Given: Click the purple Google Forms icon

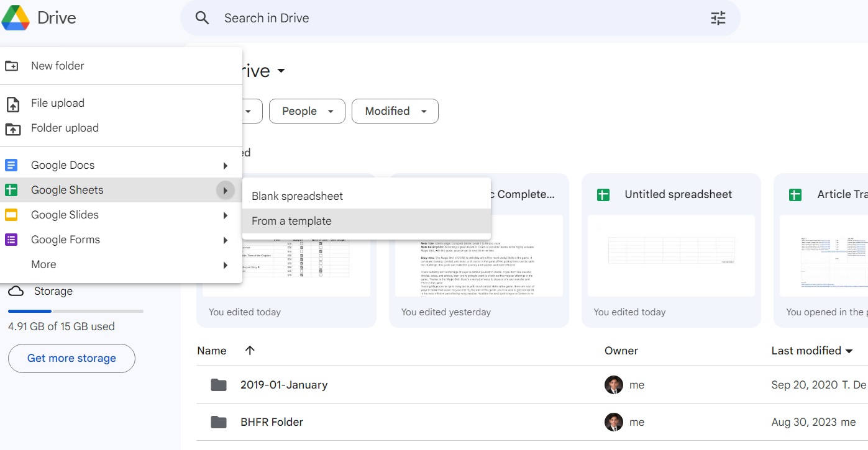Looking at the screenshot, I should tap(11, 240).
